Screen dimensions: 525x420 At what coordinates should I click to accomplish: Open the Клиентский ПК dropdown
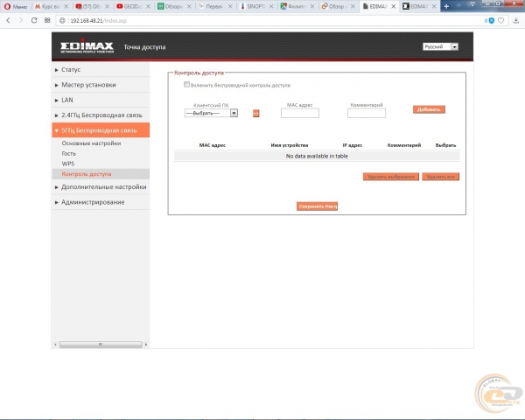(x=211, y=113)
